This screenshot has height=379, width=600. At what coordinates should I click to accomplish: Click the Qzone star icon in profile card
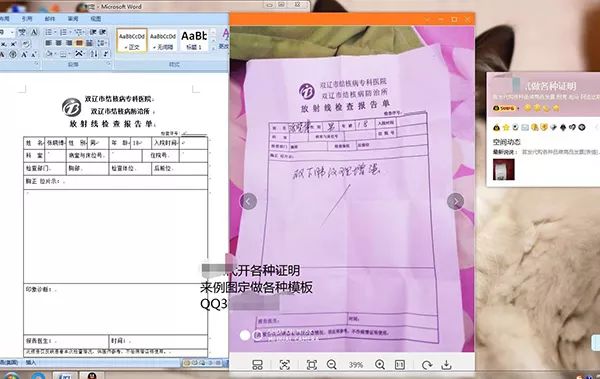[x=506, y=127]
